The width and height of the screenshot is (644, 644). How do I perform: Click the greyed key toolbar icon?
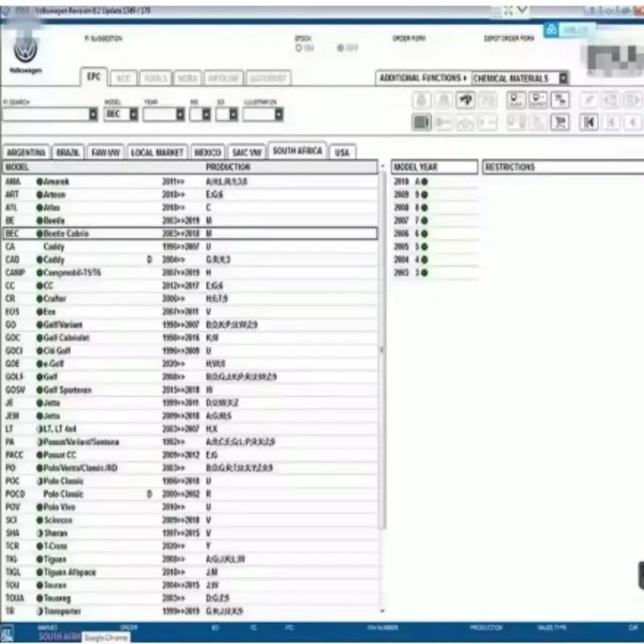tap(444, 122)
